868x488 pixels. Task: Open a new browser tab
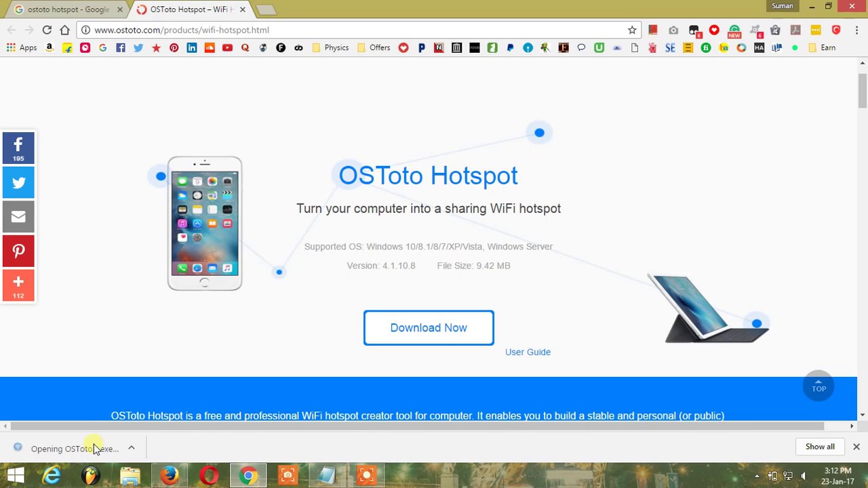(266, 9)
